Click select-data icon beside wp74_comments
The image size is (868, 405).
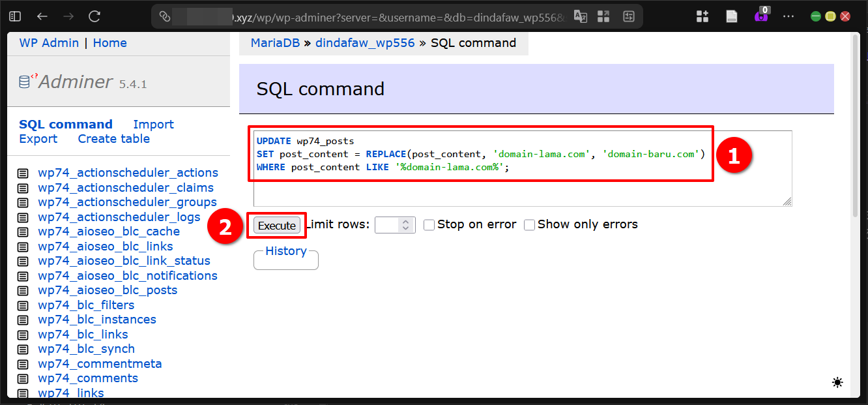tap(23, 378)
